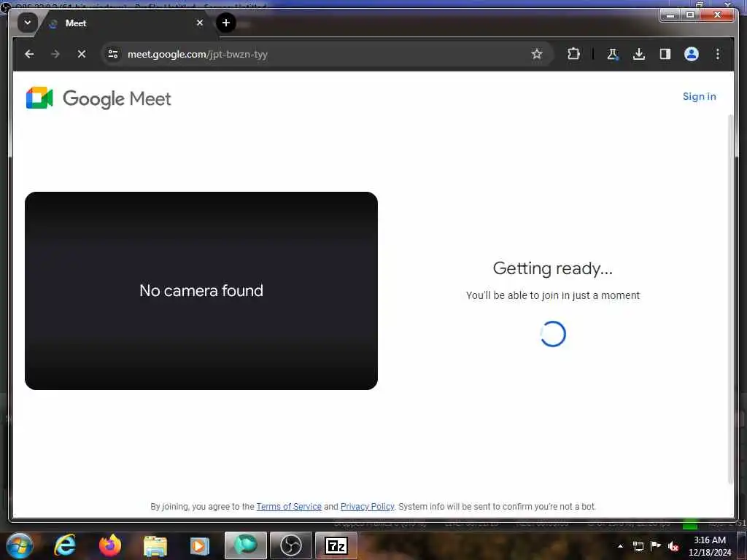Image resolution: width=747 pixels, height=560 pixels.
Task: Open the Chrome three-dot menu
Action: tap(718, 54)
